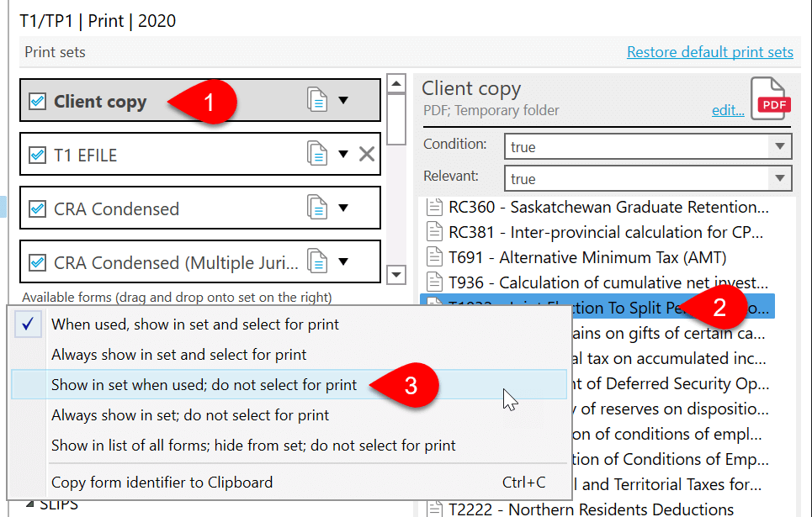The image size is (812, 517).
Task: Uncheck the T1 EFILE print set
Action: [x=37, y=155]
